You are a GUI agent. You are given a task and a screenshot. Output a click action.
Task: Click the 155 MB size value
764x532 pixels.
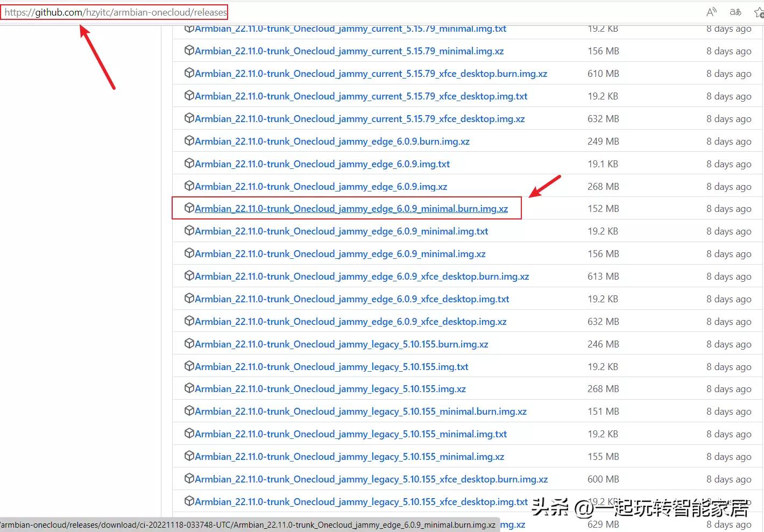(x=603, y=457)
